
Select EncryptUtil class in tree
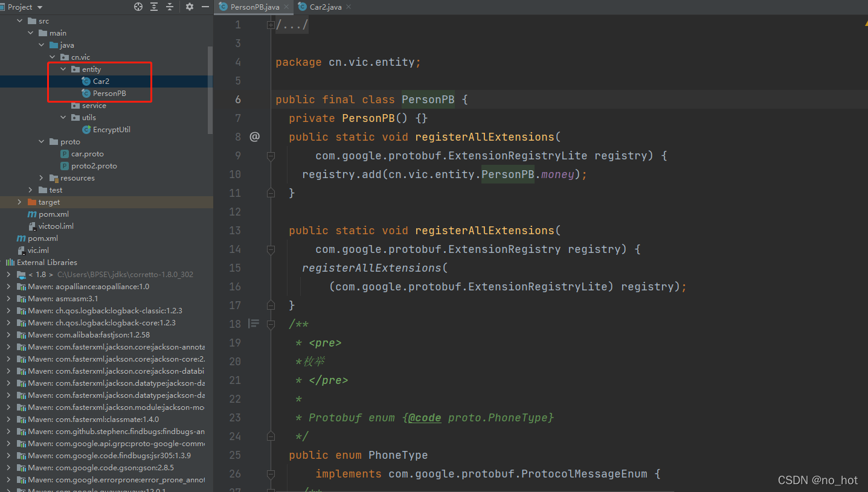click(x=111, y=130)
